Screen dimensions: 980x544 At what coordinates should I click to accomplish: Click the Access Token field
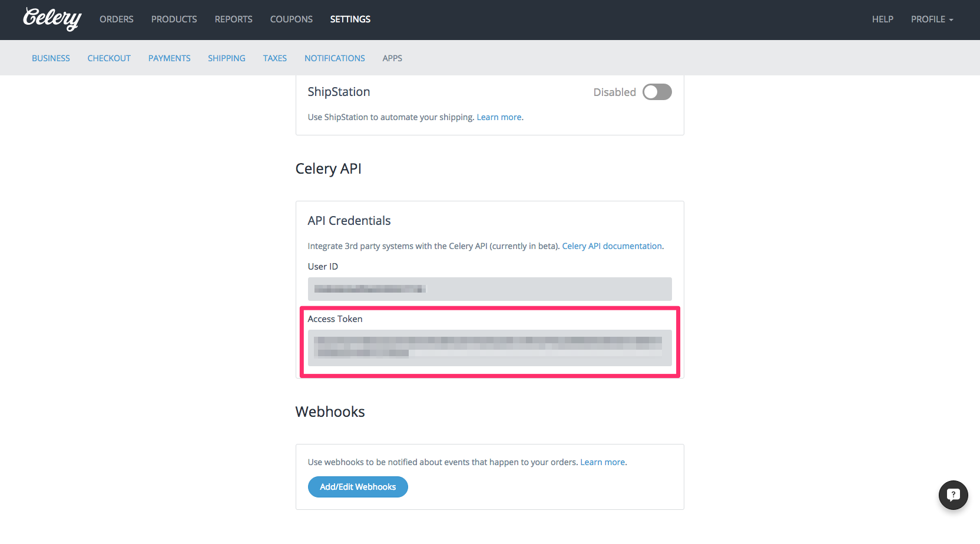[490, 348]
